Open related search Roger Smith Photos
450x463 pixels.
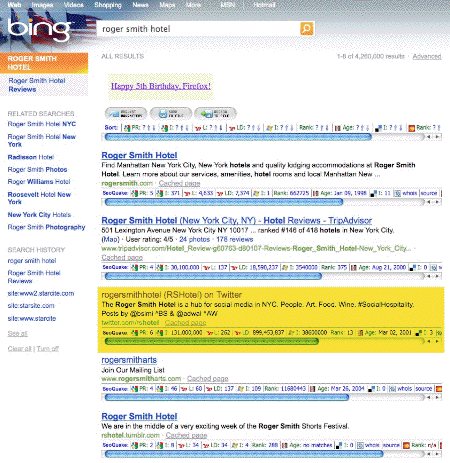37,169
